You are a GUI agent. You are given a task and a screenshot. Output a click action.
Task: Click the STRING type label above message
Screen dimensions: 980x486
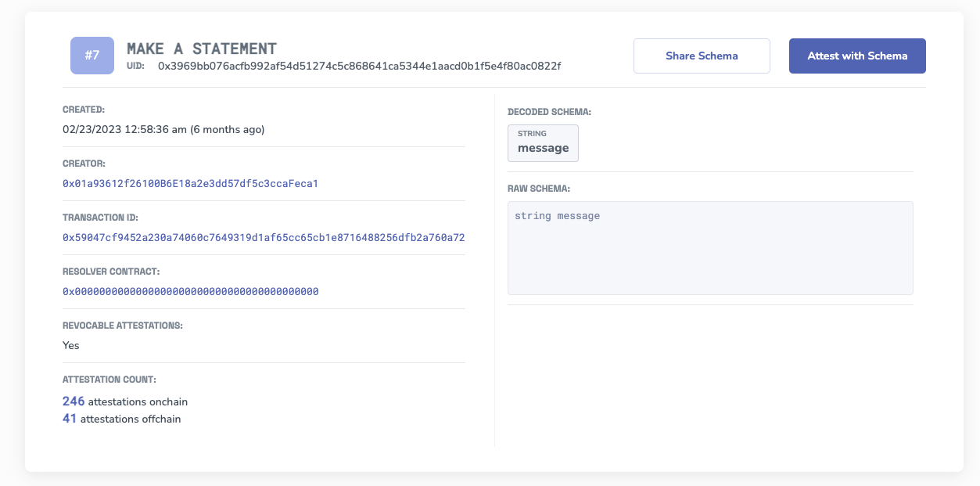click(531, 133)
